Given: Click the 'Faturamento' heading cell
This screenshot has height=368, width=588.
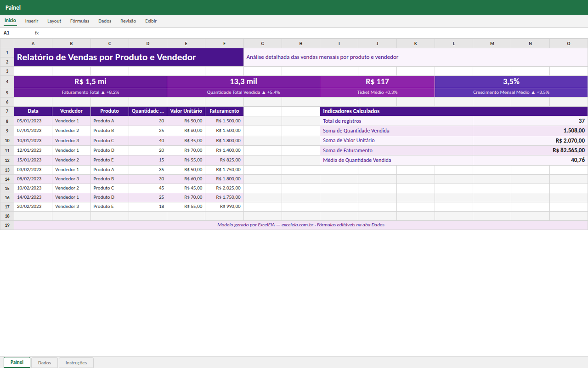Looking at the screenshot, I should click(x=225, y=111).
